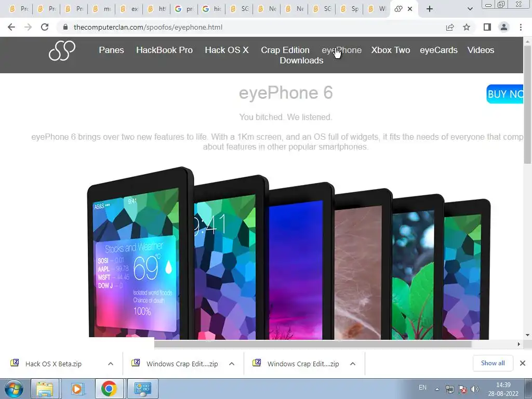Open the Hack OS X Beta.zip download
The image size is (532, 399).
(54, 364)
